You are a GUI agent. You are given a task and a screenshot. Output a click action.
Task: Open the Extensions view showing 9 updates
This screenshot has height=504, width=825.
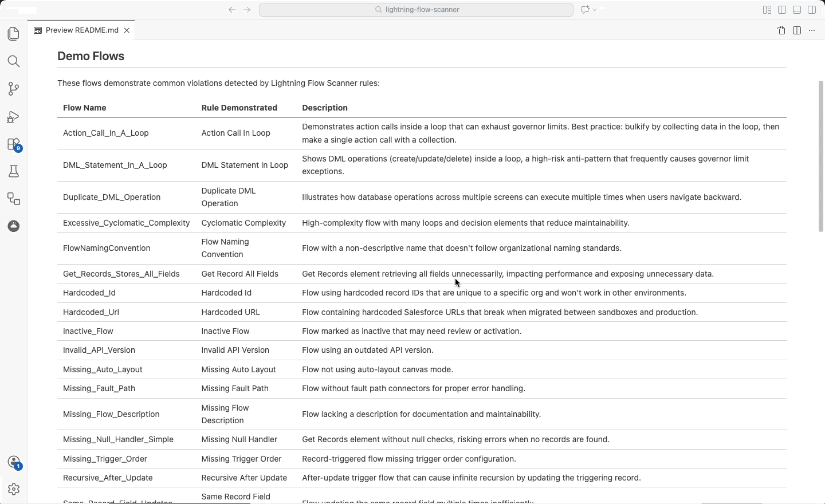[x=13, y=144]
